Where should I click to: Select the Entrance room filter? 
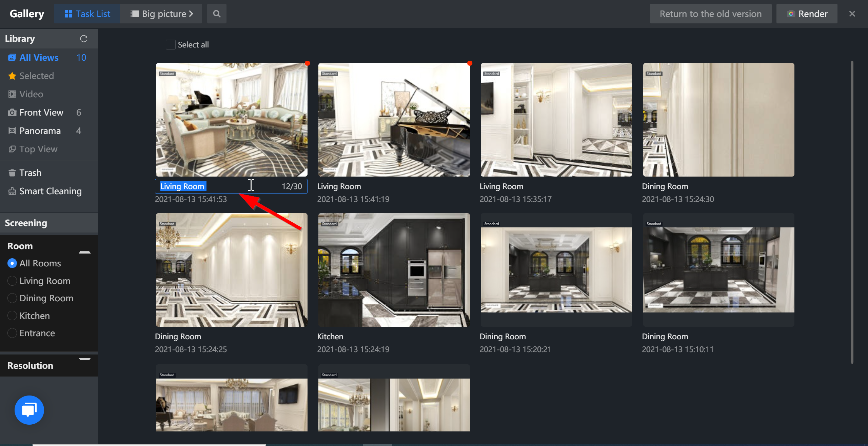click(x=12, y=333)
